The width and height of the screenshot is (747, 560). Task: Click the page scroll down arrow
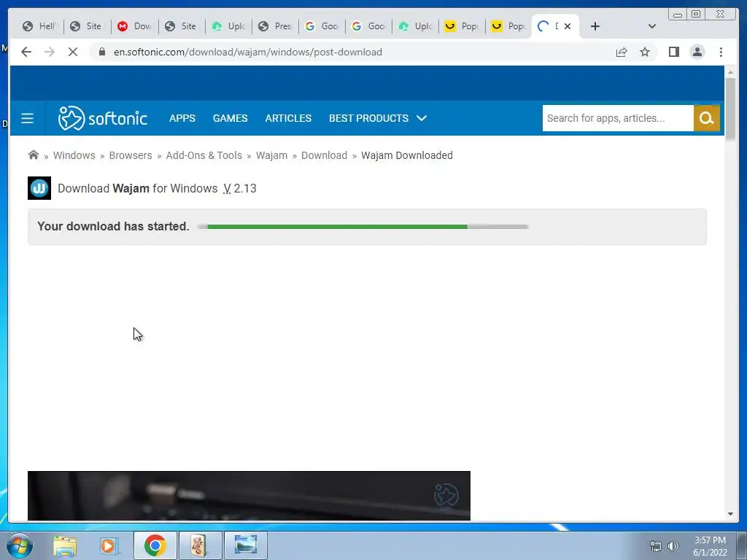730,514
